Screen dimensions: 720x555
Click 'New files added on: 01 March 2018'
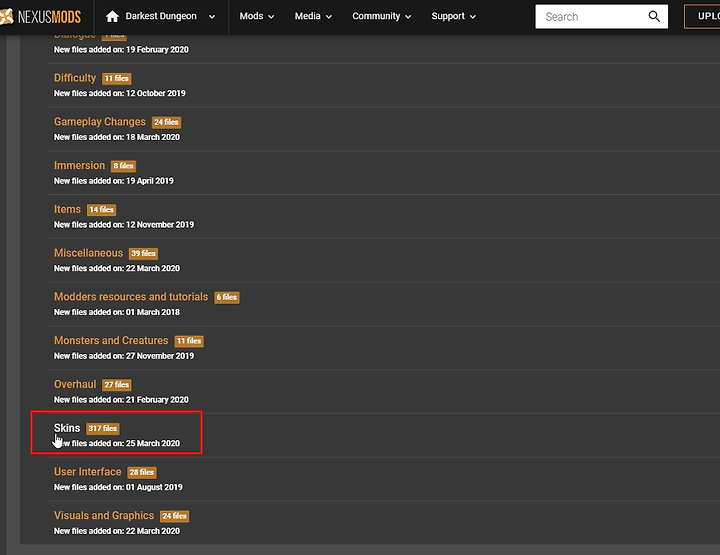click(117, 312)
